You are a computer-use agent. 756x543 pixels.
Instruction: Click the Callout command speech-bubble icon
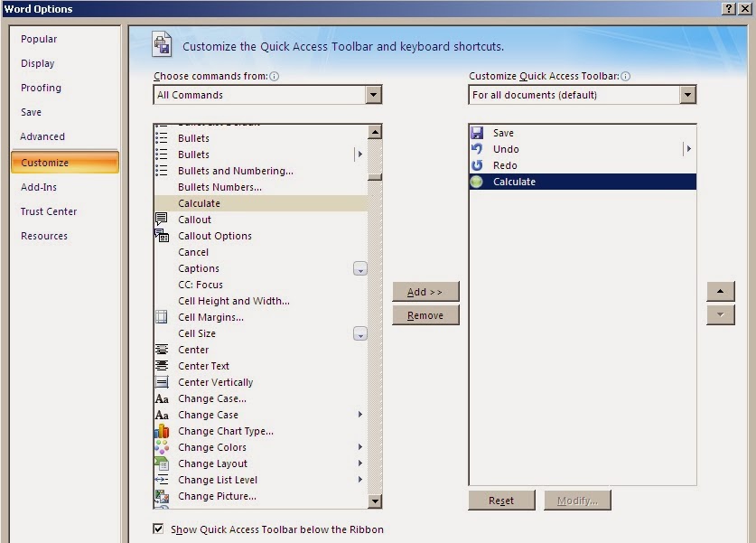(x=161, y=219)
